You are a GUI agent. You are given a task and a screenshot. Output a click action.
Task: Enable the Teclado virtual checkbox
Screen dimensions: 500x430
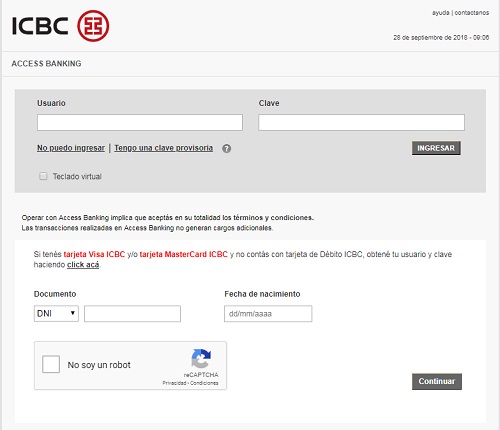pos(43,176)
